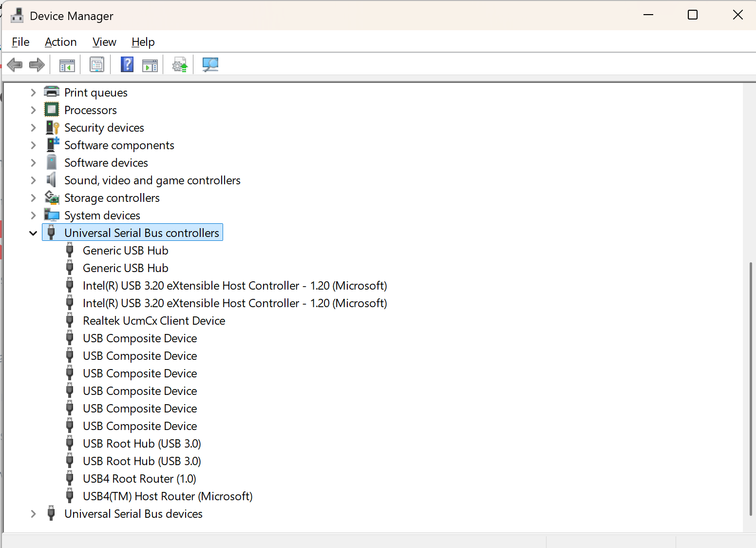Click the USB plug icon beside Universal Serial Bus controllers
Screen dimensions: 756x548
[51, 233]
